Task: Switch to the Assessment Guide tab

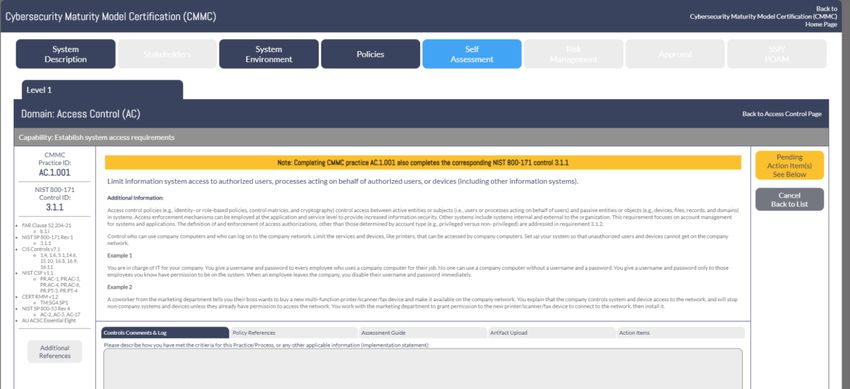Action: point(422,333)
